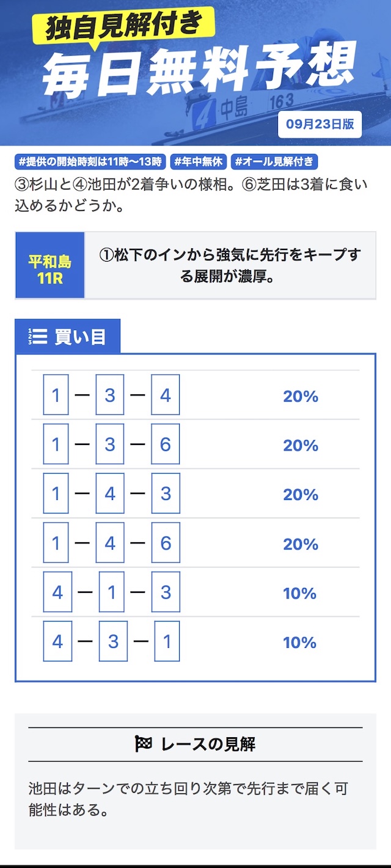Click the 20% value in the 1-3-4 row
Image resolution: width=391 pixels, height=868 pixels.
coord(301,397)
